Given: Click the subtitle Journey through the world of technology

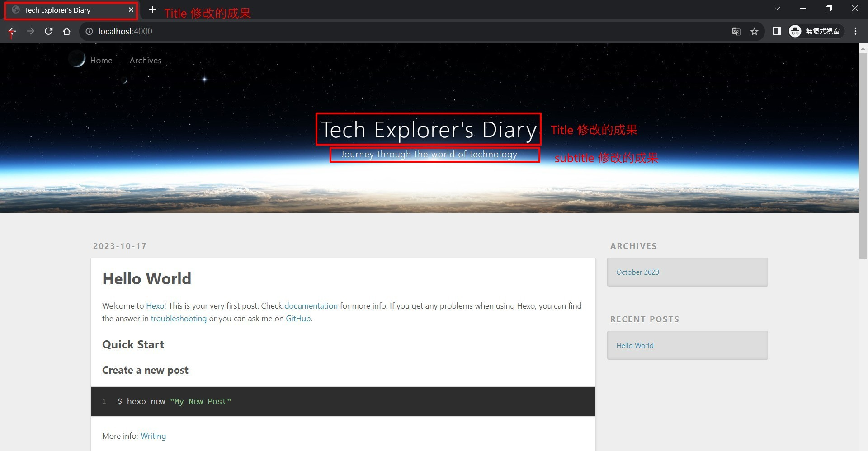Looking at the screenshot, I should point(429,154).
